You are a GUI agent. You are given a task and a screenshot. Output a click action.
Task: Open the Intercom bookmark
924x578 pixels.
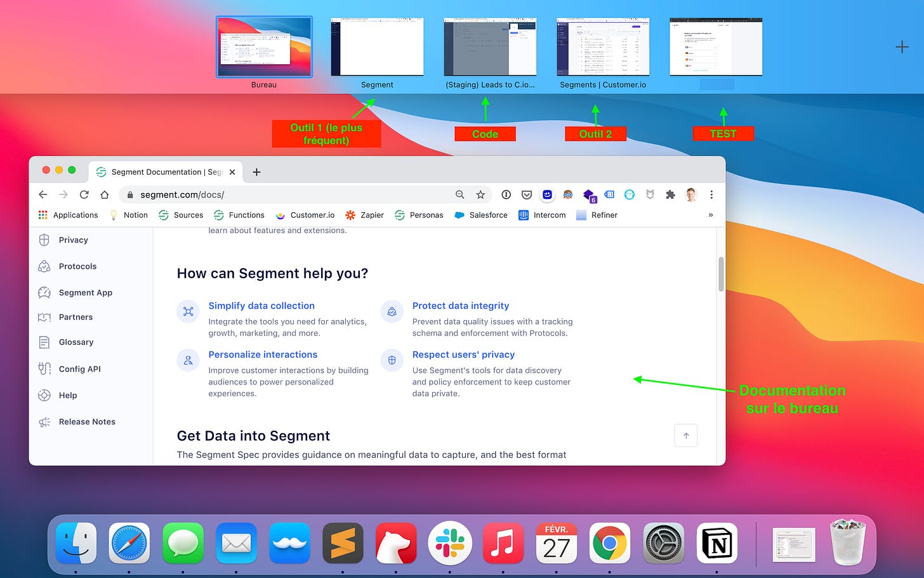click(542, 215)
